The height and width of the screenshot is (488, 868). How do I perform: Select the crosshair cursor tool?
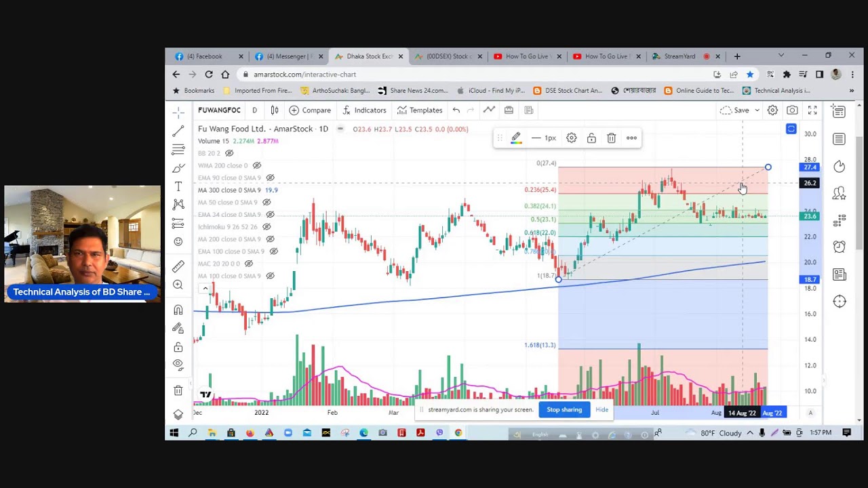point(178,113)
